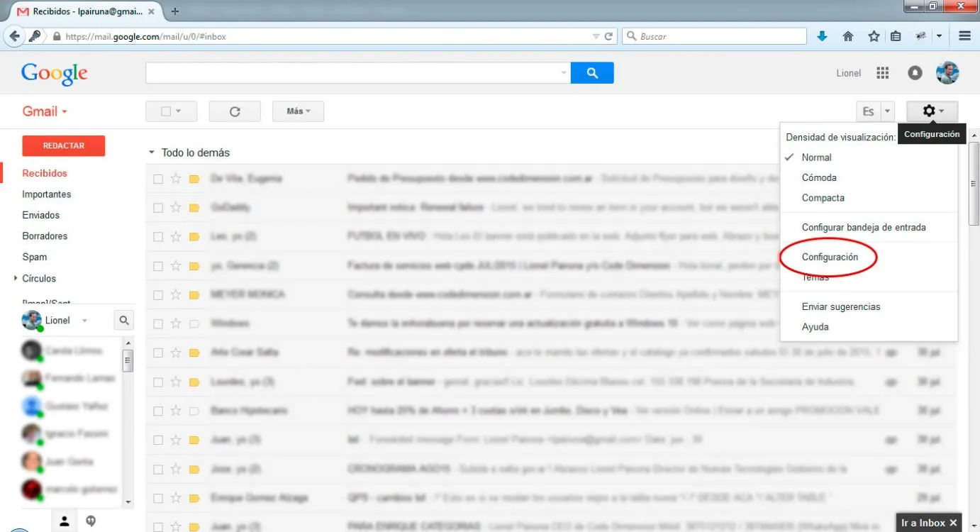This screenshot has width=980, height=532.
Task: Open the Es input tools arrow
Action: point(888,111)
